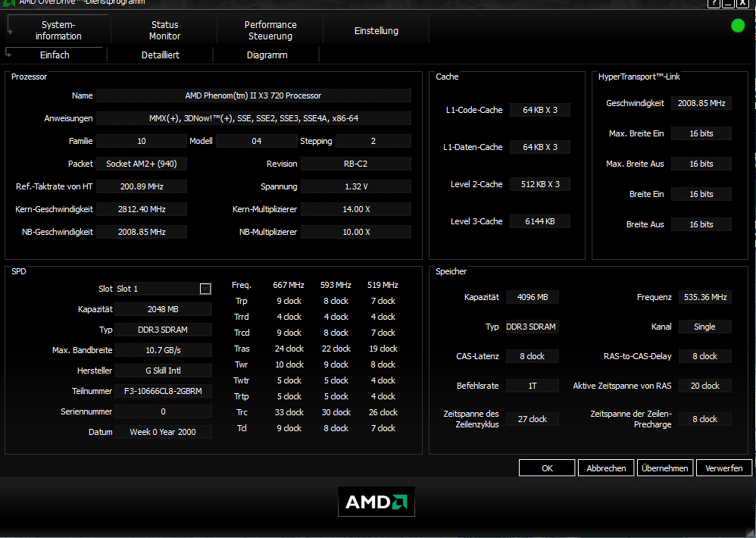756x538 pixels.
Task: Click the Anweisungen instruction set field
Action: (253, 118)
